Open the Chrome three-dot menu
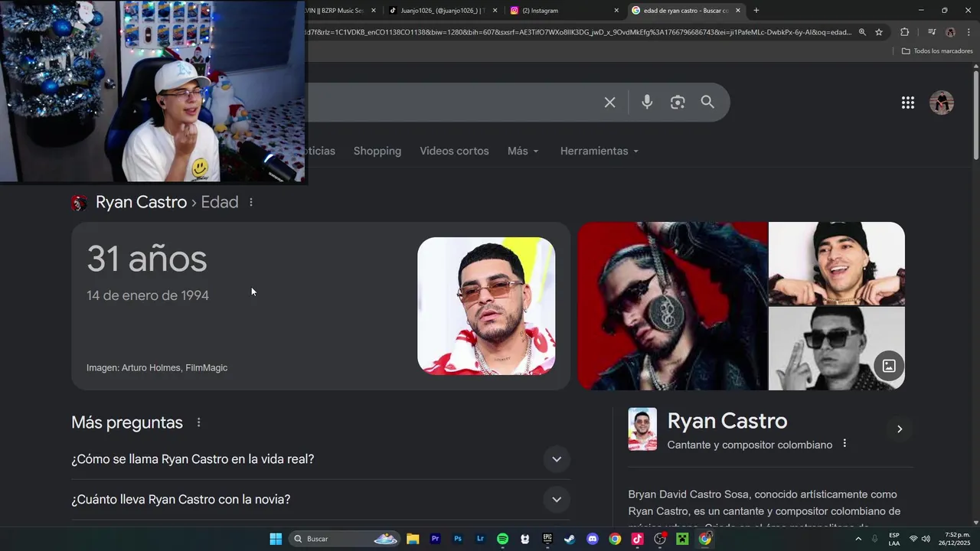980x551 pixels. pyautogui.click(x=969, y=32)
